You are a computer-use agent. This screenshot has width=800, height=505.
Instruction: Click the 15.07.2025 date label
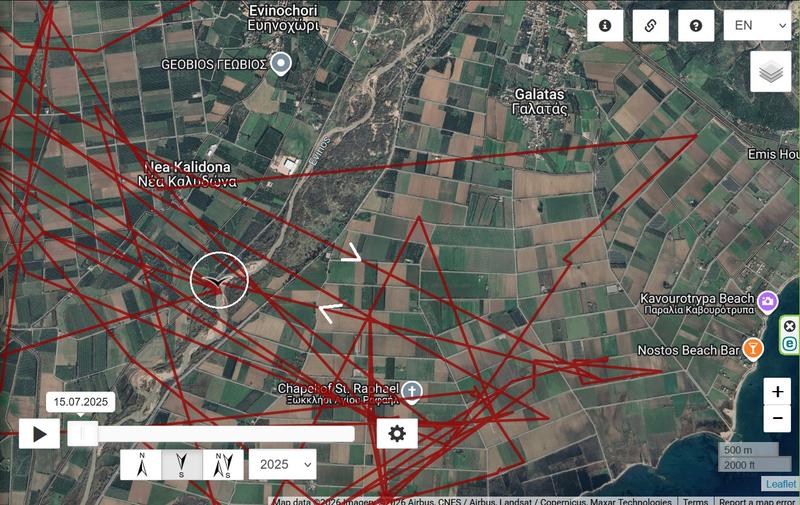(x=81, y=402)
